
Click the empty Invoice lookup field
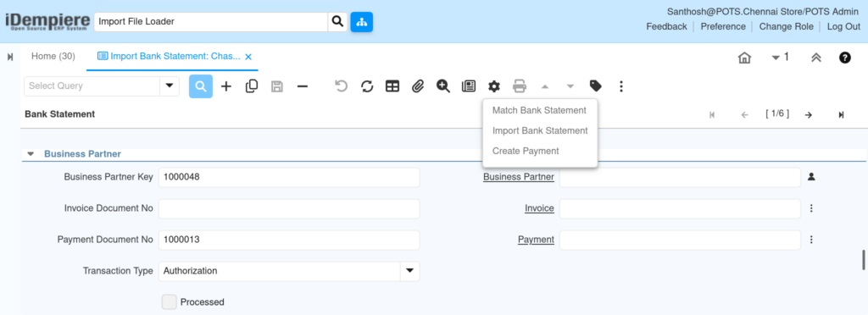pyautogui.click(x=680, y=209)
